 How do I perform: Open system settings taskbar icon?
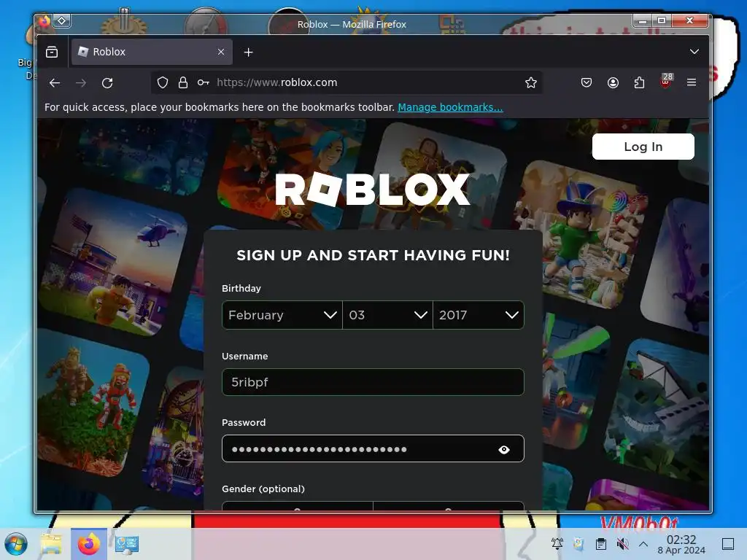tap(127, 544)
